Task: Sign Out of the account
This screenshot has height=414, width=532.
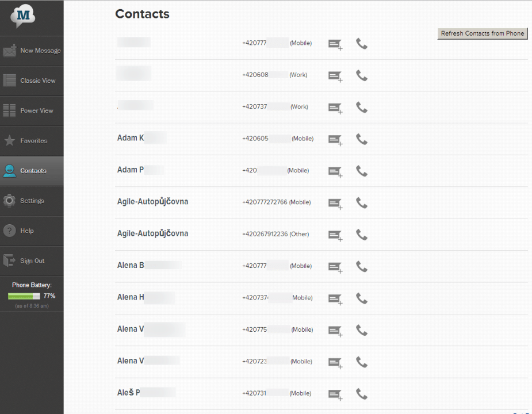Action: pyautogui.click(x=32, y=260)
